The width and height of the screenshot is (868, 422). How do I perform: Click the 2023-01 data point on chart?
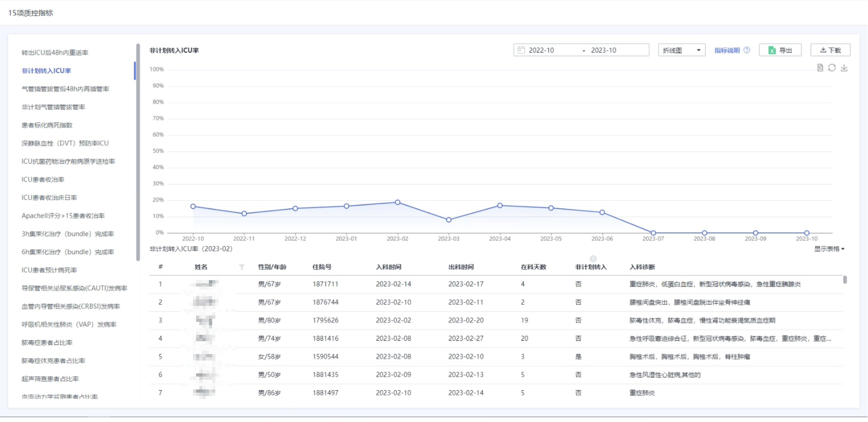[x=346, y=206]
